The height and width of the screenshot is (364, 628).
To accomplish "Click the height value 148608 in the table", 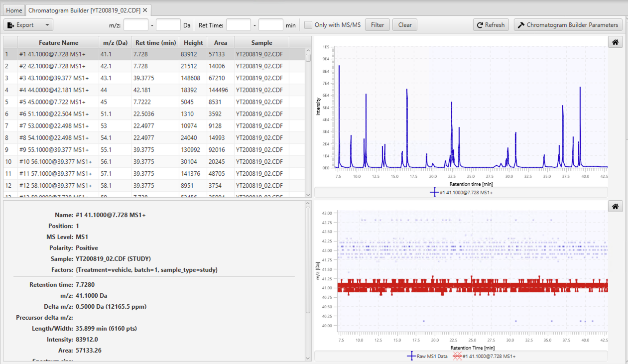I will coord(192,78).
